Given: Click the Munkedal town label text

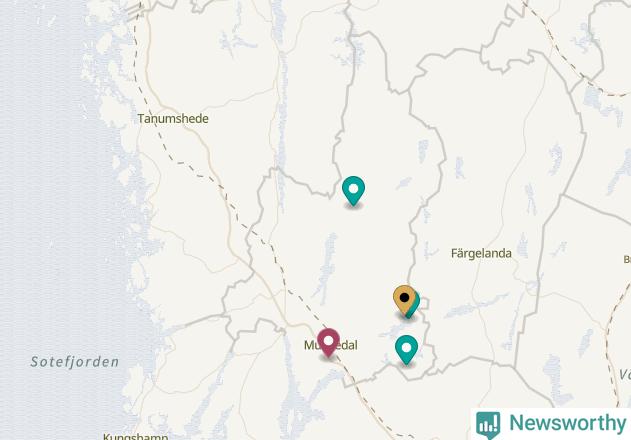Looking at the screenshot, I should pos(331,345).
